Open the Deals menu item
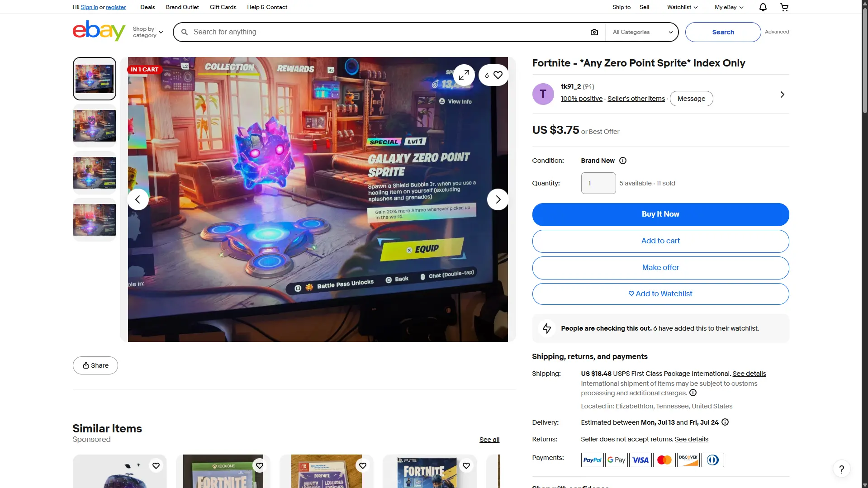 click(147, 7)
